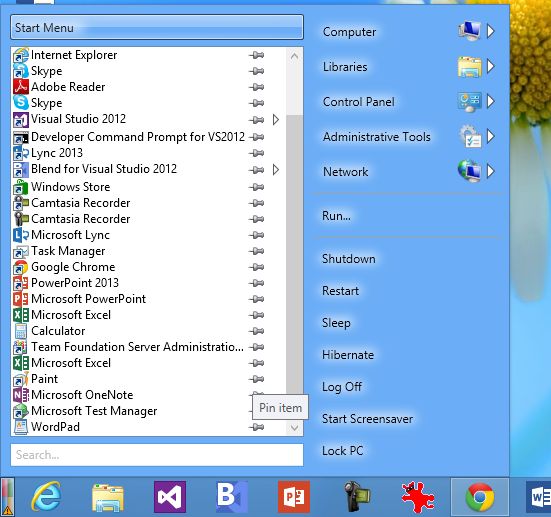Select Microsoft Test Manager entry
Viewport: 551px width, 517px height.
[94, 411]
